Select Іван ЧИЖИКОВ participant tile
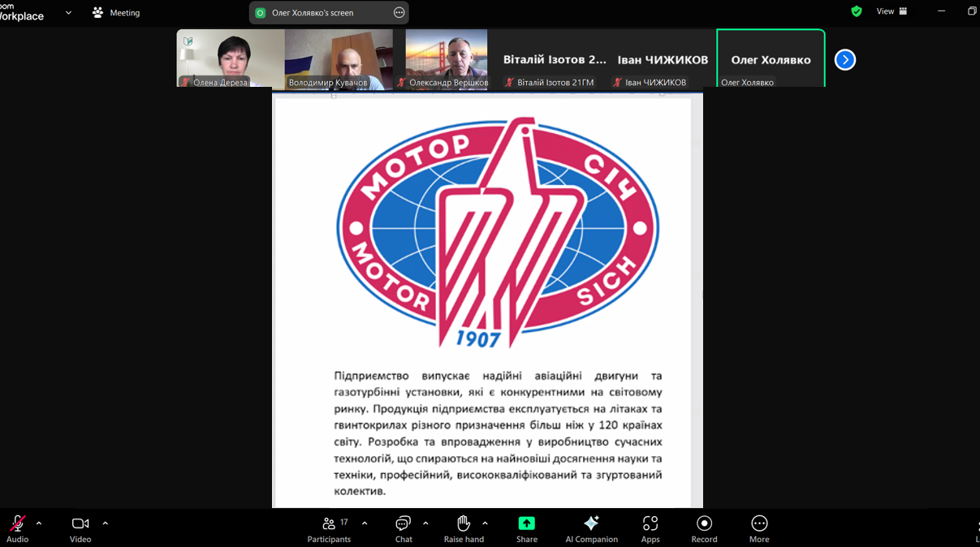980x547 pixels. (663, 58)
